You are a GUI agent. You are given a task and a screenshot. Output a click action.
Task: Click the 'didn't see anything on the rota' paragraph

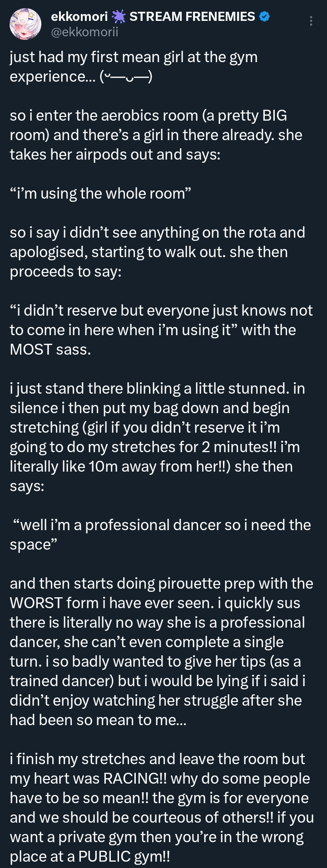[x=158, y=252]
